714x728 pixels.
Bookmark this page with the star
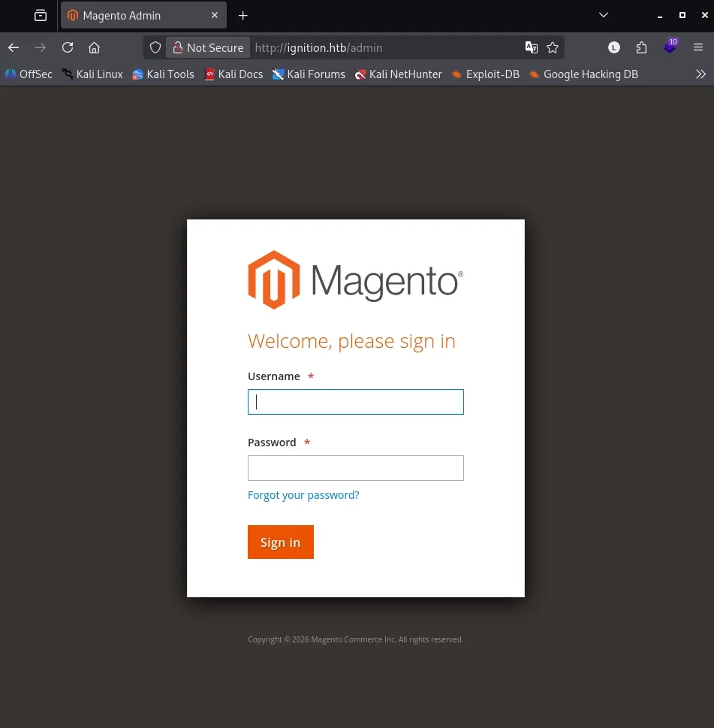tap(552, 47)
